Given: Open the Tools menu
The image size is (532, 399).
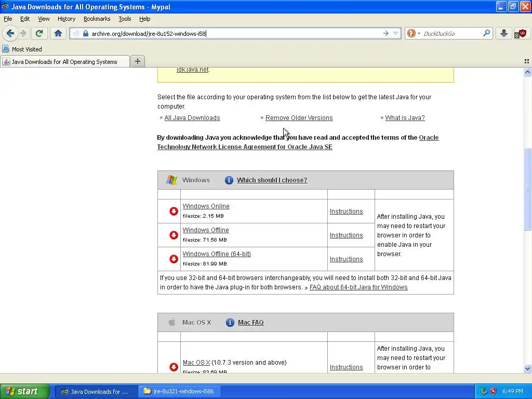Looking at the screenshot, I should tap(125, 19).
